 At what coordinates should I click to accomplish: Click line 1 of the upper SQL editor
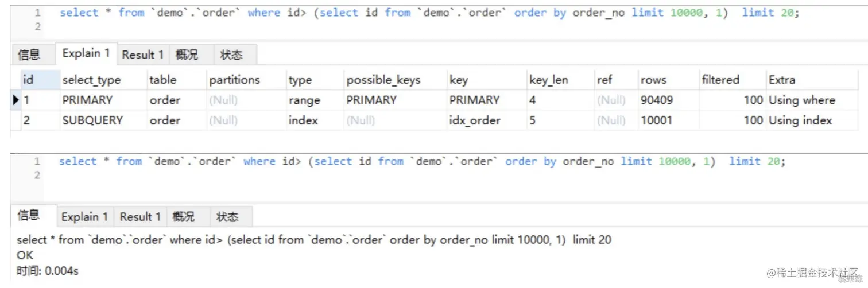coord(429,13)
